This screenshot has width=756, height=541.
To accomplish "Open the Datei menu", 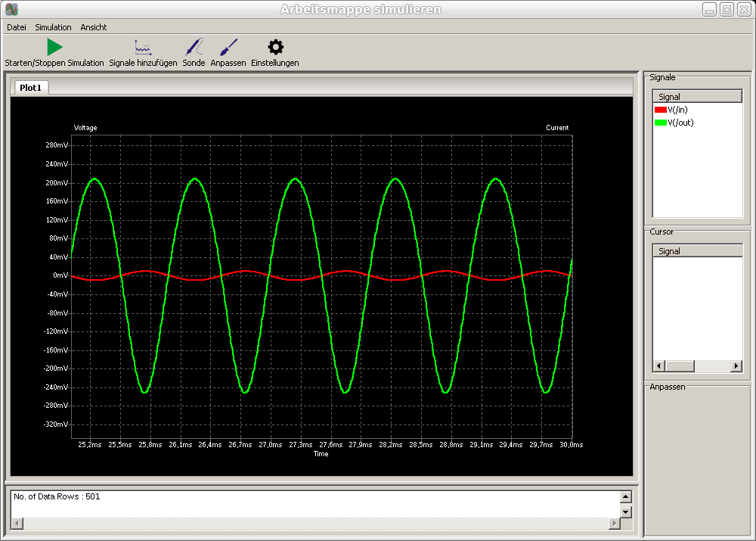I will [17, 27].
